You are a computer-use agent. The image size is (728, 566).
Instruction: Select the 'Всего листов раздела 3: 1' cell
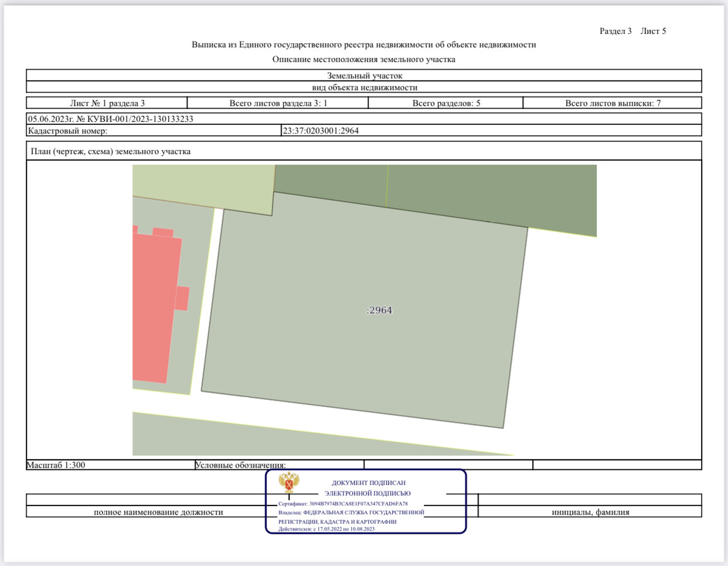pyautogui.click(x=278, y=103)
